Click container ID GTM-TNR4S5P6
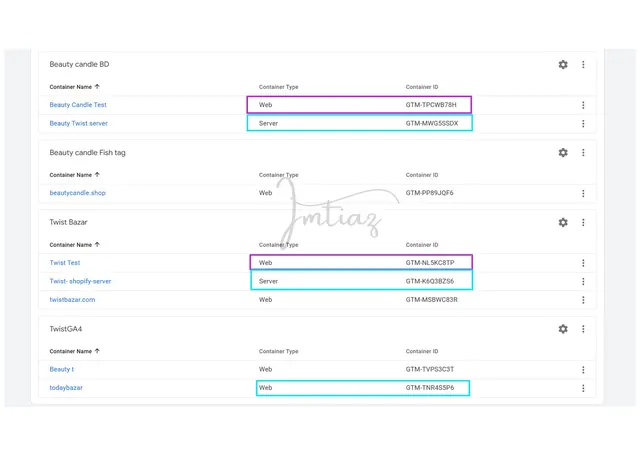 click(430, 388)
